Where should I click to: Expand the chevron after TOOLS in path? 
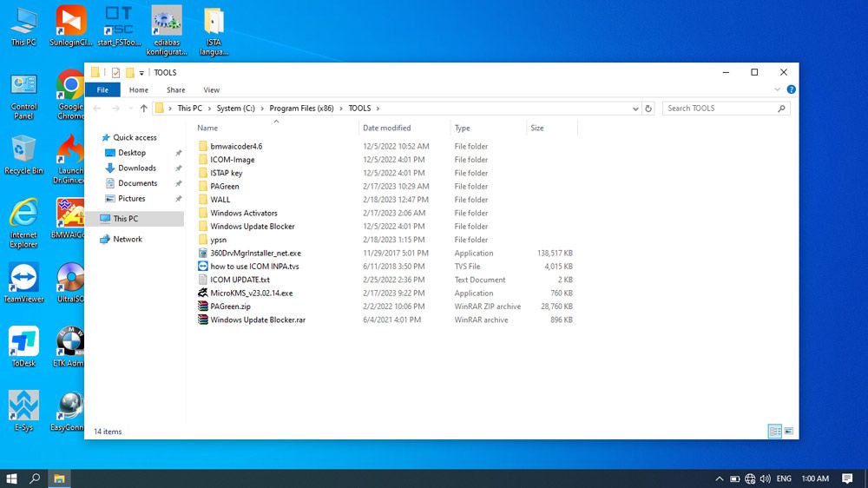[378, 109]
